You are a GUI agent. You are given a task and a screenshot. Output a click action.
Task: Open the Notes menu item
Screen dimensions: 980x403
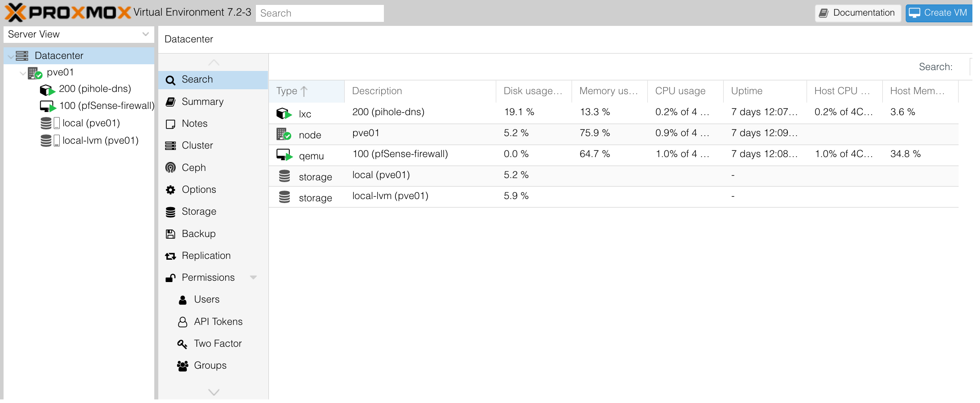(213, 124)
